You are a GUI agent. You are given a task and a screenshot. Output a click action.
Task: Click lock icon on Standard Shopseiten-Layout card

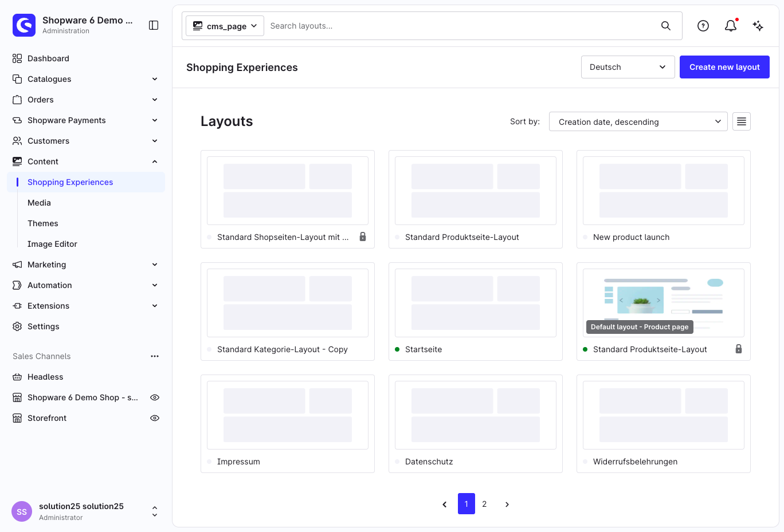[x=363, y=237]
